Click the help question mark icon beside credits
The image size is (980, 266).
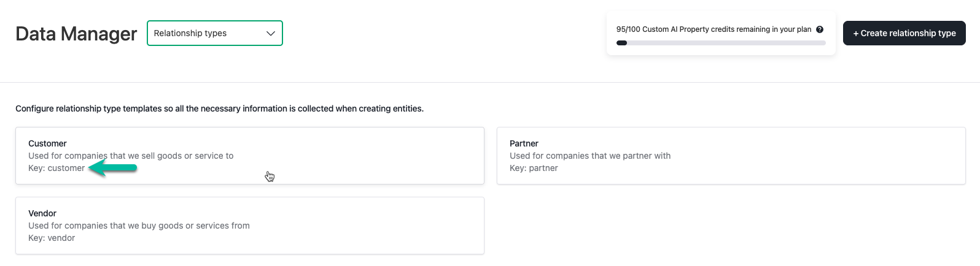pyautogui.click(x=820, y=29)
